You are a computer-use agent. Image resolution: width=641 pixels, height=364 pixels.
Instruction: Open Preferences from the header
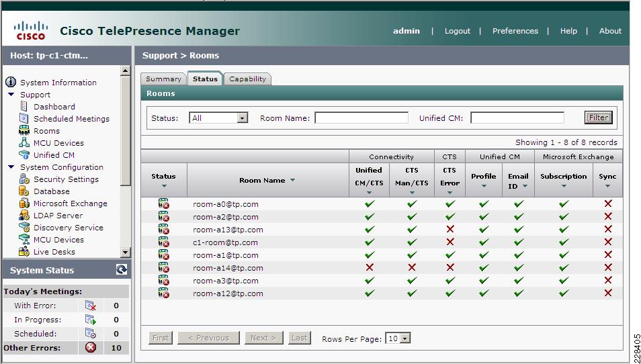click(x=515, y=31)
